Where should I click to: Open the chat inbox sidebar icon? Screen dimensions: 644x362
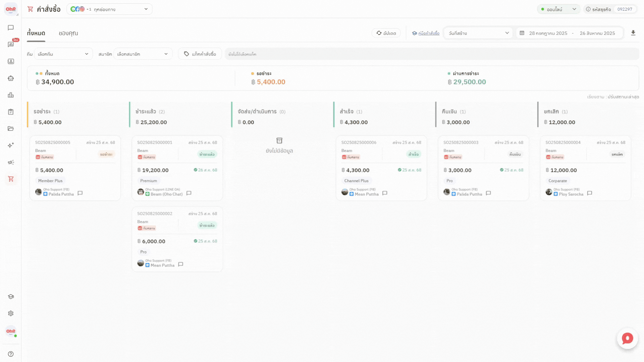11,28
